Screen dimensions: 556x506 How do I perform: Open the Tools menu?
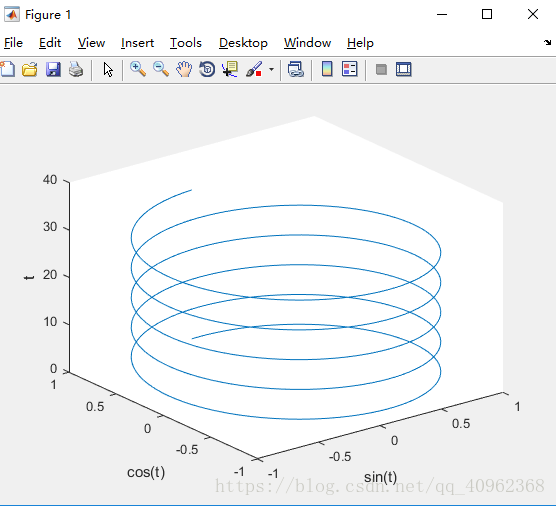(186, 43)
